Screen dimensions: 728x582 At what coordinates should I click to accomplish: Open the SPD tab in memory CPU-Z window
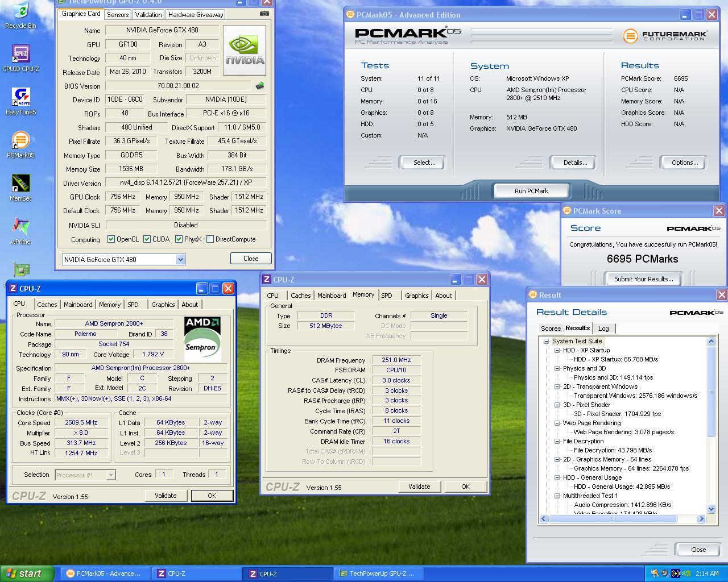pyautogui.click(x=387, y=296)
